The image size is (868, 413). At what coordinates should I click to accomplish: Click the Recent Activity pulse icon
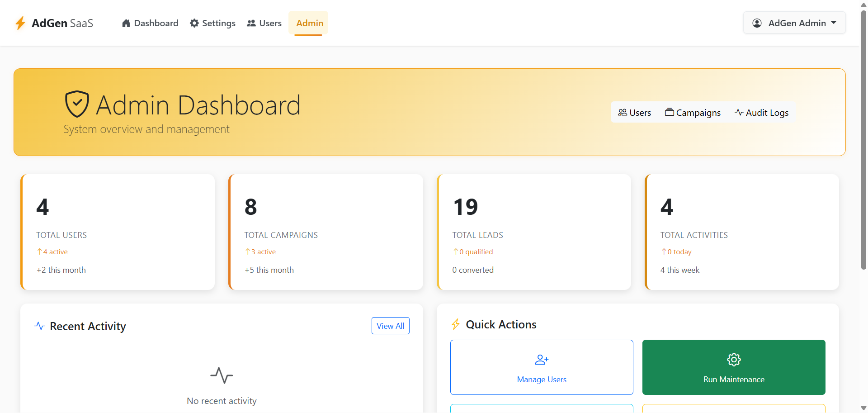(x=40, y=326)
